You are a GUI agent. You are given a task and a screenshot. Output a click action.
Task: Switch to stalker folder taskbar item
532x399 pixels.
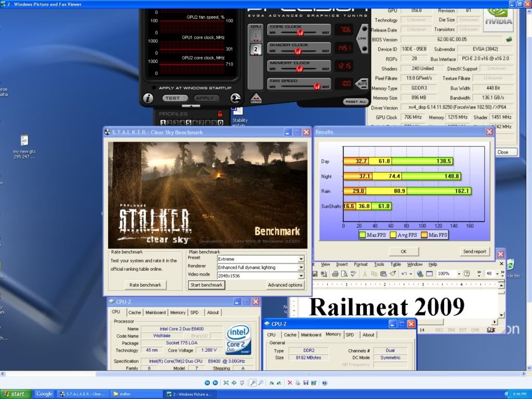136,394
